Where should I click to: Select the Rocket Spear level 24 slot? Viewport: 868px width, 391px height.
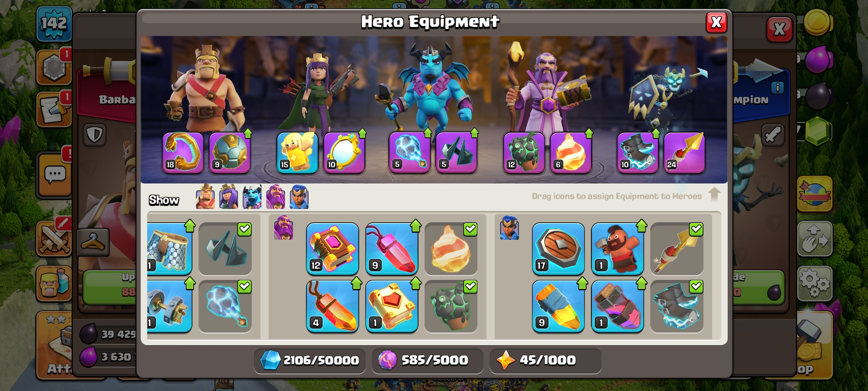click(x=684, y=152)
